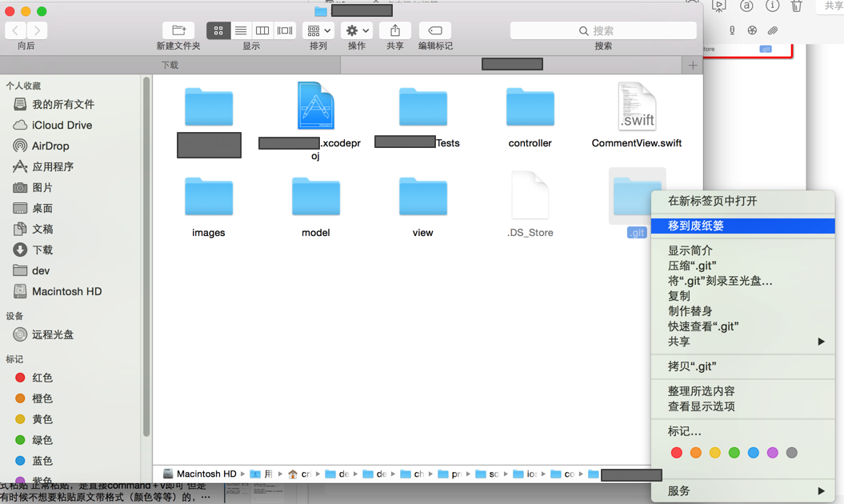Switch to the 下载 tab

point(170,65)
